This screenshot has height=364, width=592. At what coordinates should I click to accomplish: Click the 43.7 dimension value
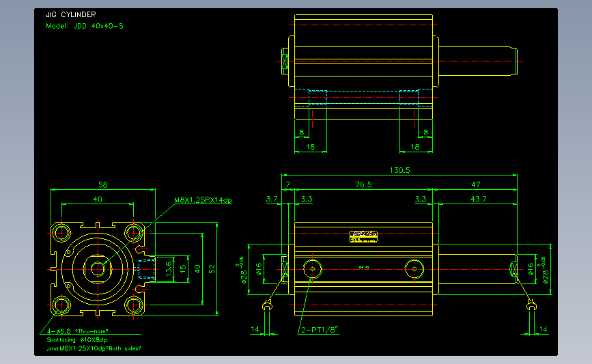tap(479, 199)
